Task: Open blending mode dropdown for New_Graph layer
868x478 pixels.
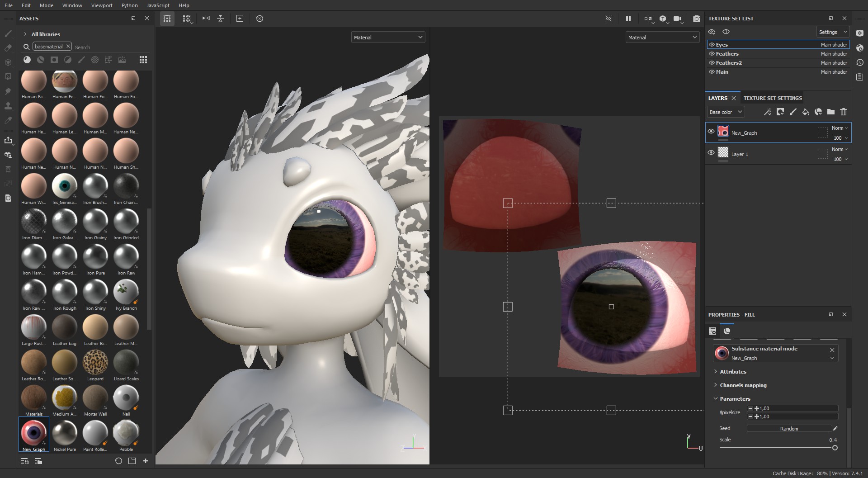Action: pos(840,128)
